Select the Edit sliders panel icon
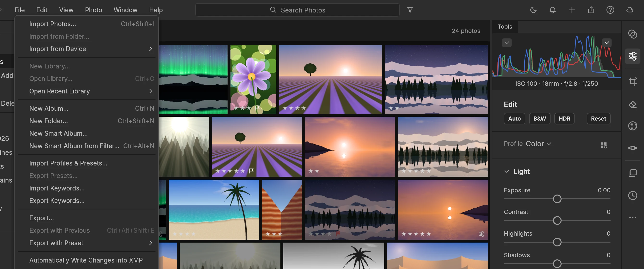Viewport: 644px width, 269px height. (x=632, y=56)
